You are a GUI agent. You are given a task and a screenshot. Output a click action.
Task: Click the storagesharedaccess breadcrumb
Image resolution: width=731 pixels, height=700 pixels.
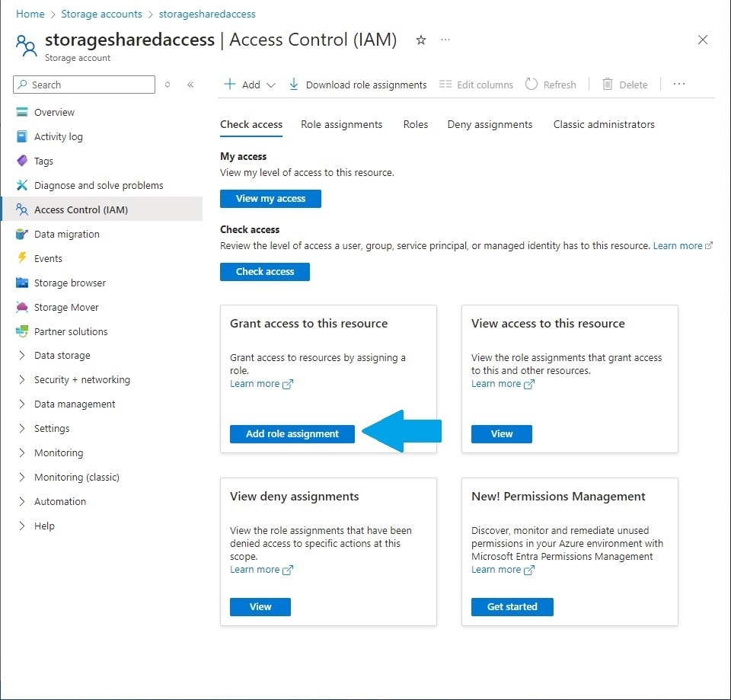pos(207,14)
